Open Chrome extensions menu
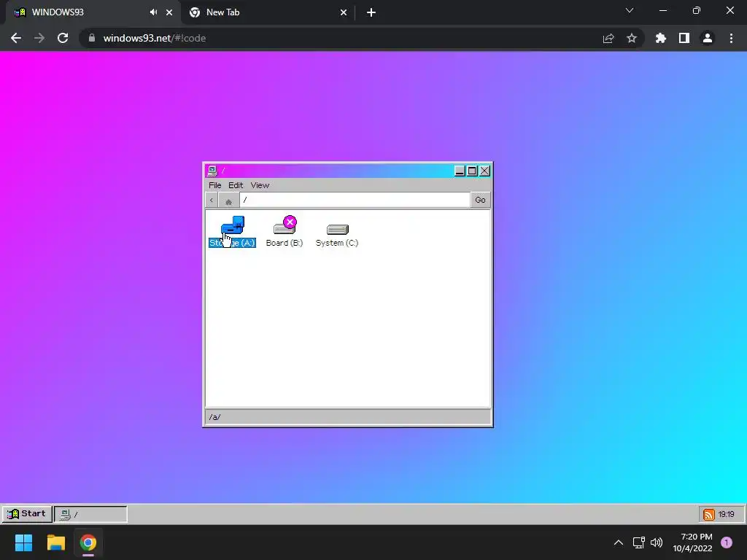 661,38
